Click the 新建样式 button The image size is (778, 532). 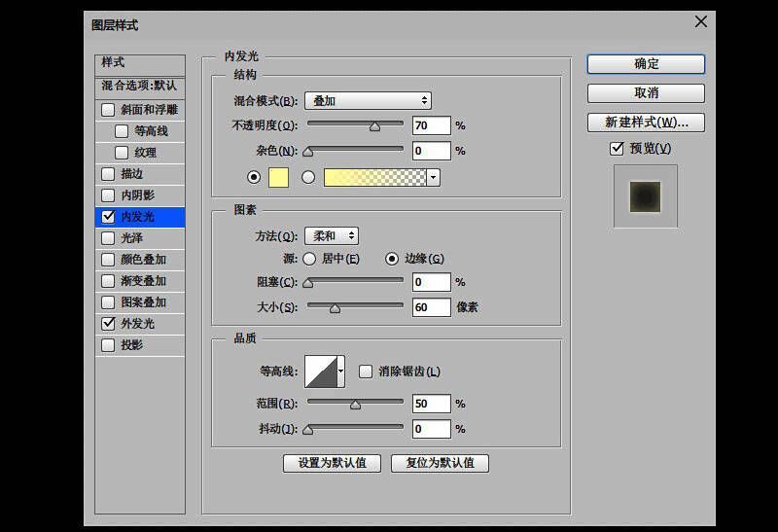(x=646, y=123)
